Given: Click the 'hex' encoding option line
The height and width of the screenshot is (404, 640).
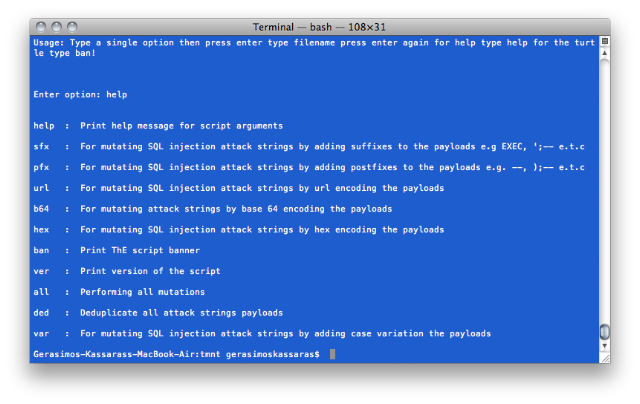Looking at the screenshot, I should click(239, 230).
